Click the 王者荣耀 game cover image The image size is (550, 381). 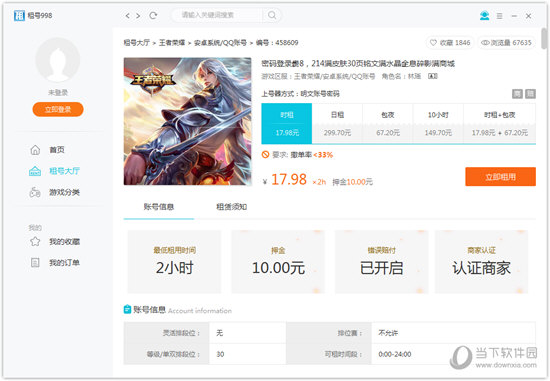(188, 121)
